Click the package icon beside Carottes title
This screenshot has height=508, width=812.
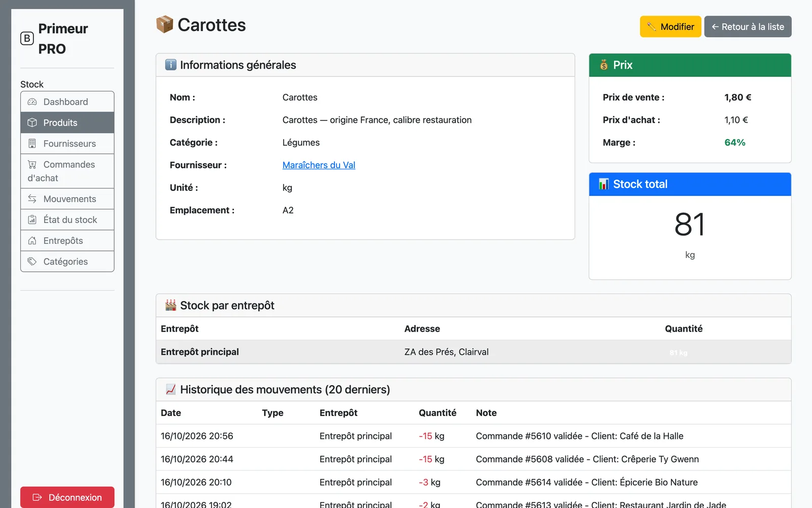[164, 24]
